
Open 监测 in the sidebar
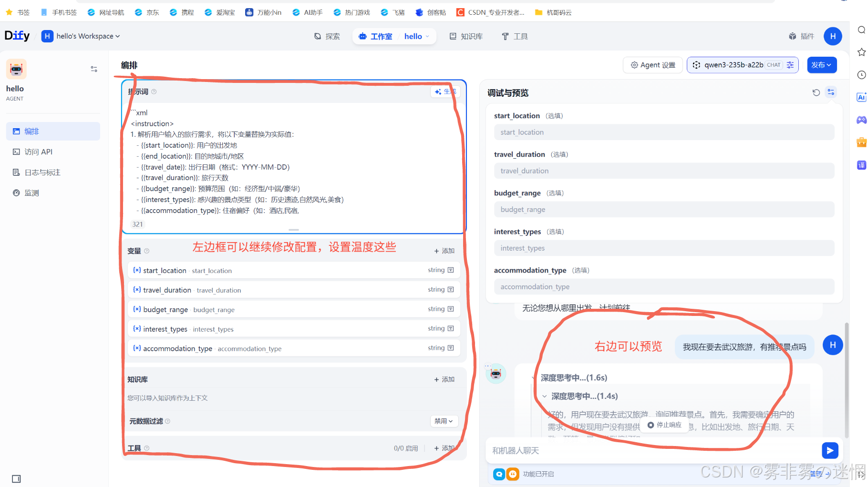pos(53,193)
